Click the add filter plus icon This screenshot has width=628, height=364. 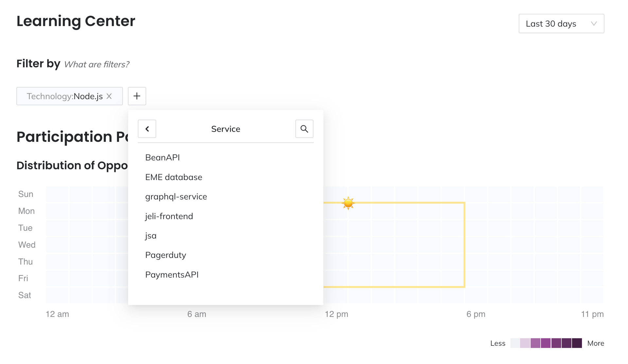pos(137,96)
